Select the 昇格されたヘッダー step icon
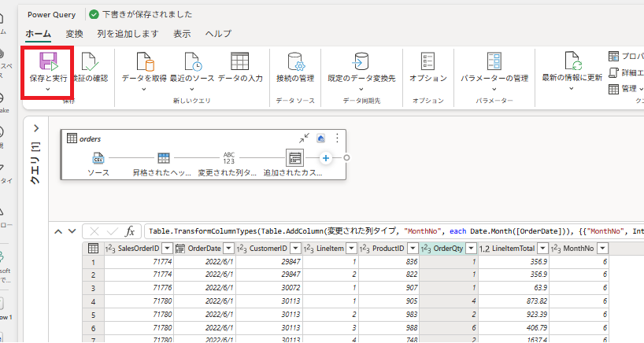Screen dimensions: 644x343 (164, 158)
